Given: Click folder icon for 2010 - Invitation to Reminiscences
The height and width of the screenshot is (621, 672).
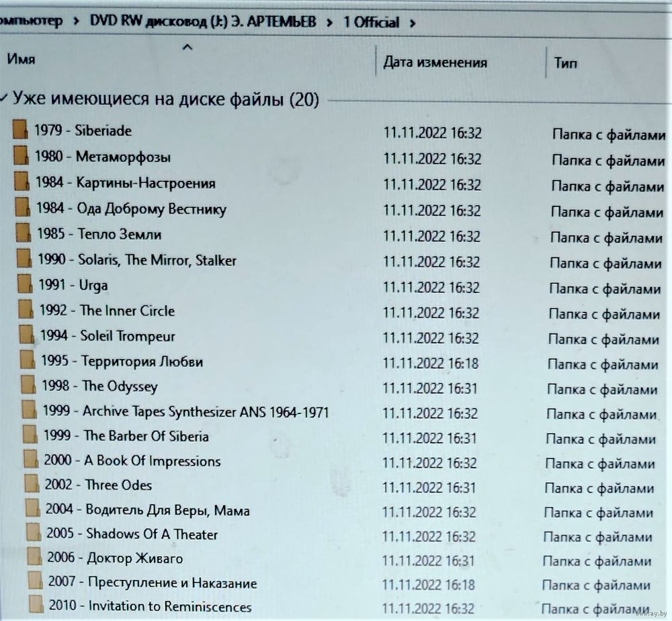Looking at the screenshot, I should point(36,604).
